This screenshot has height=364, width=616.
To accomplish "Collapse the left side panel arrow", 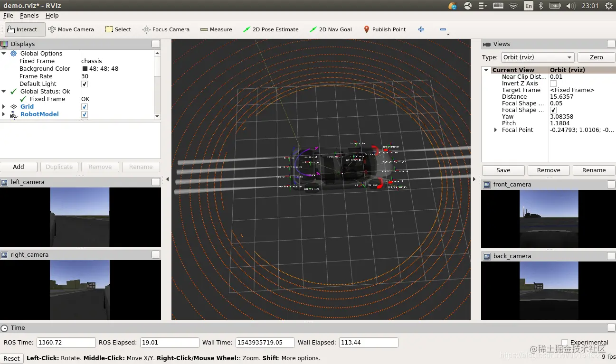I will click(167, 179).
